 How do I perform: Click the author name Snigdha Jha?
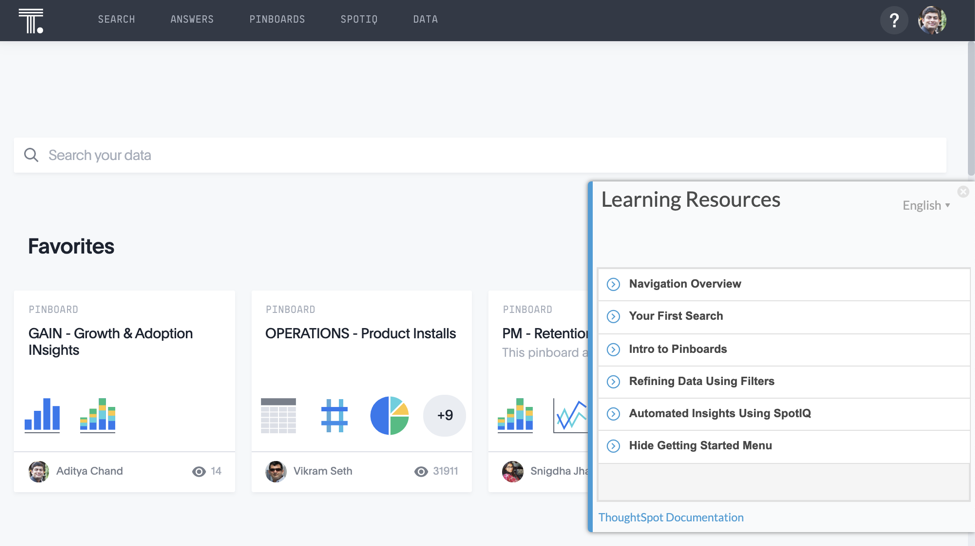559,471
